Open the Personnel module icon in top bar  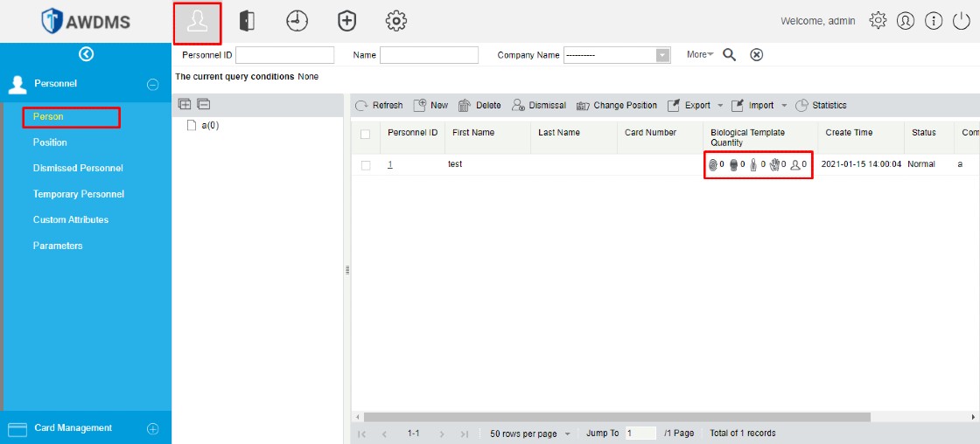point(197,23)
